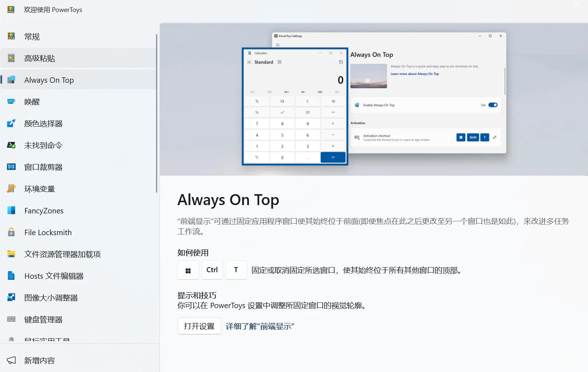Click the Windows logo shortcut key

click(188, 270)
